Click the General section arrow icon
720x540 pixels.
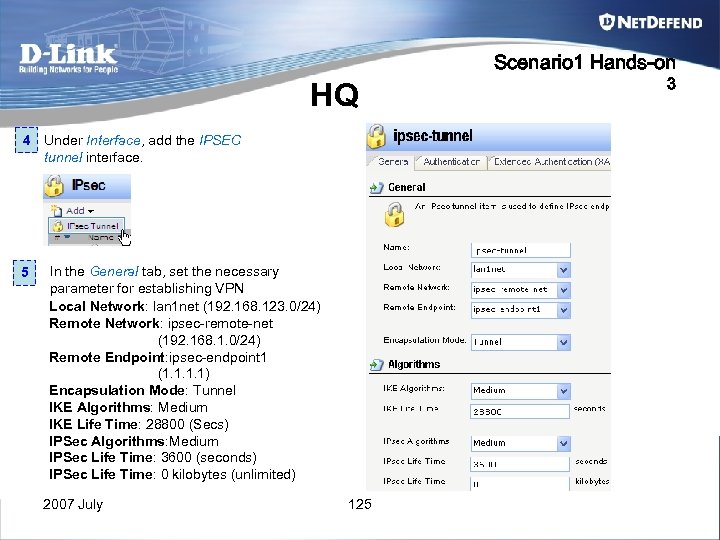(377, 187)
